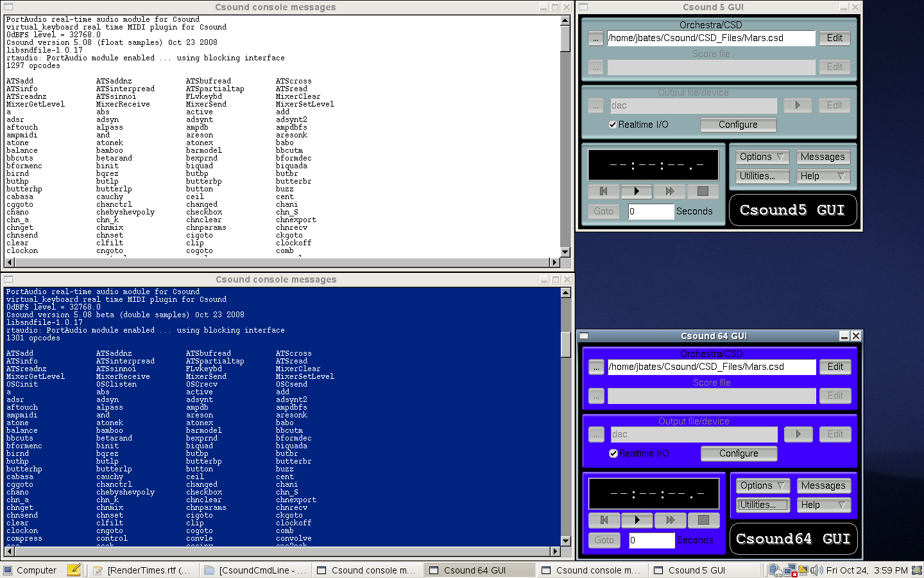
Task: Switch to Csound 64 GUI taskbar entry
Action: click(x=480, y=570)
